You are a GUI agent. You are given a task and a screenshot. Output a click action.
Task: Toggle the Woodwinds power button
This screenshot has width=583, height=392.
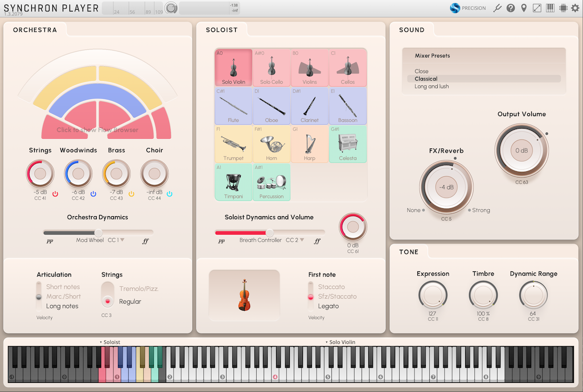click(93, 193)
